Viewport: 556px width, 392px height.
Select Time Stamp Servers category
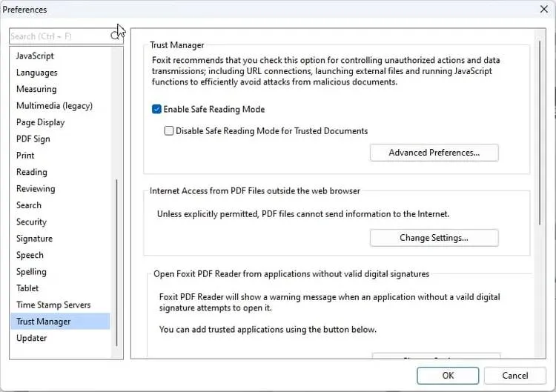[x=60, y=305]
